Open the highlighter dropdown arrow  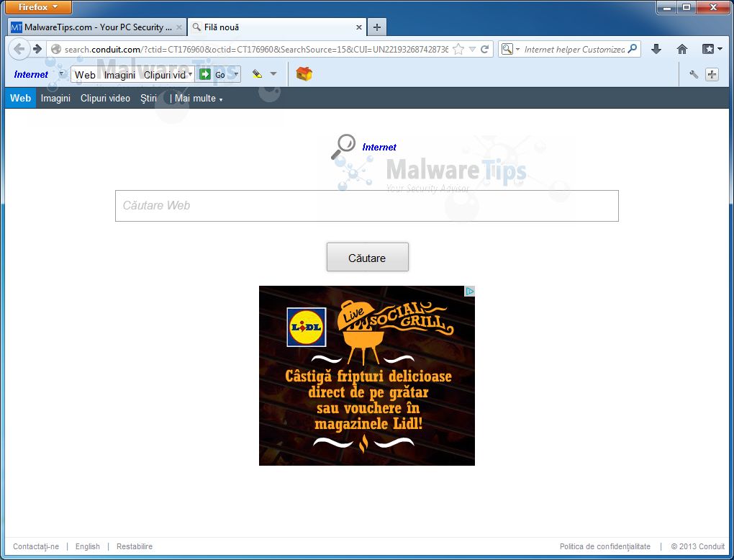[273, 74]
